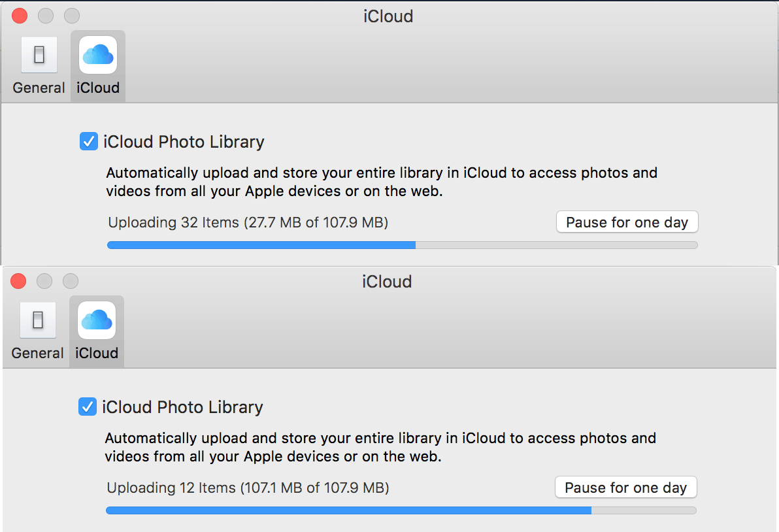
Task: Open General switch icon in the bottom window
Action: [38, 320]
